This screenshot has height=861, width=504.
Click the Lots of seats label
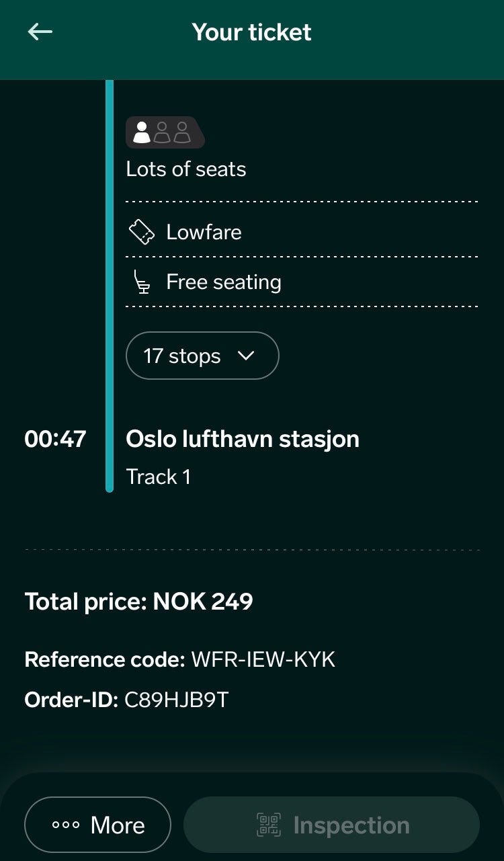pyautogui.click(x=186, y=169)
